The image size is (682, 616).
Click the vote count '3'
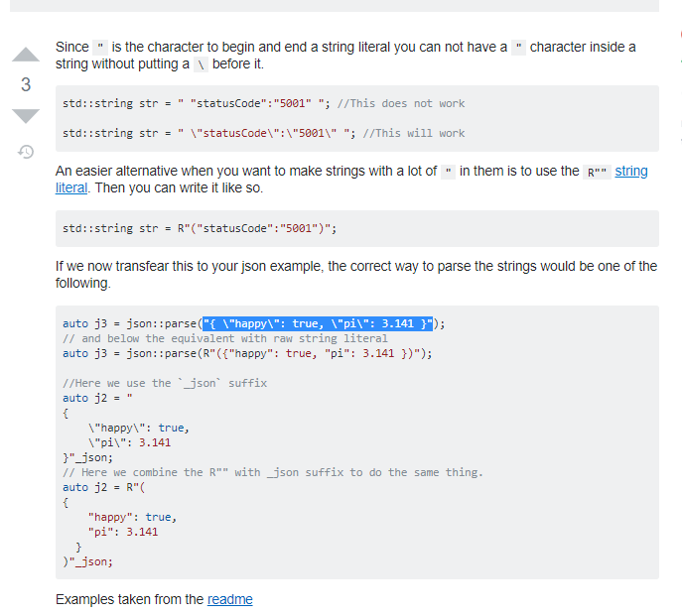26,84
